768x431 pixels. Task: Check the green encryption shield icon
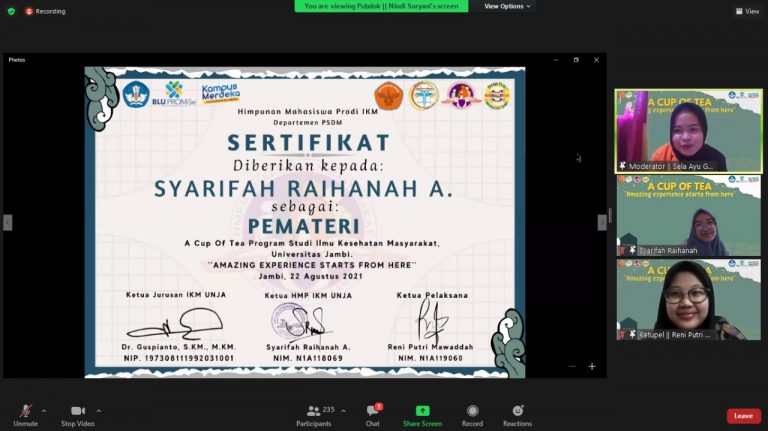pyautogui.click(x=11, y=11)
